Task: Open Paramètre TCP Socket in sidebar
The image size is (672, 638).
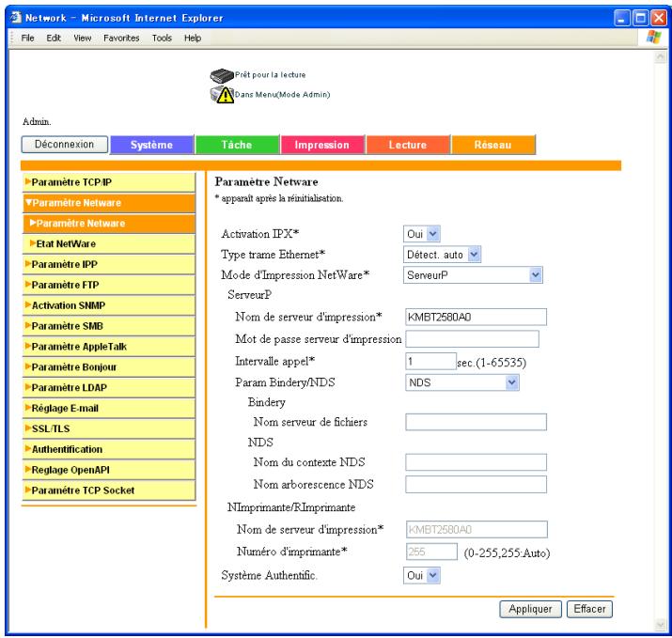Action: [109, 490]
